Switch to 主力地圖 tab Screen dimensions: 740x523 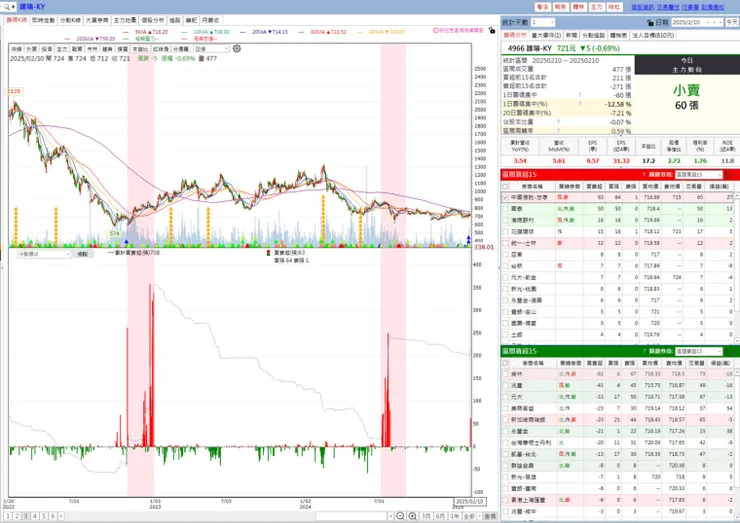coord(125,20)
